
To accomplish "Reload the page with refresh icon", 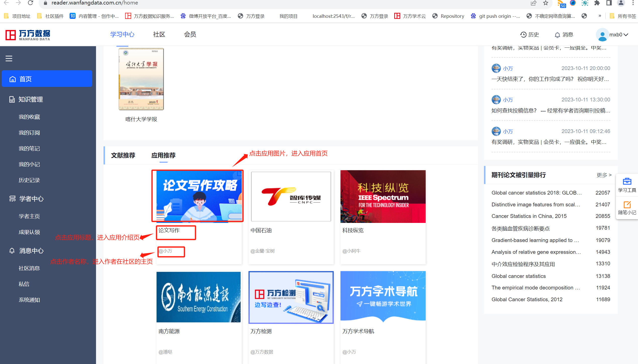I will click(x=30, y=3).
